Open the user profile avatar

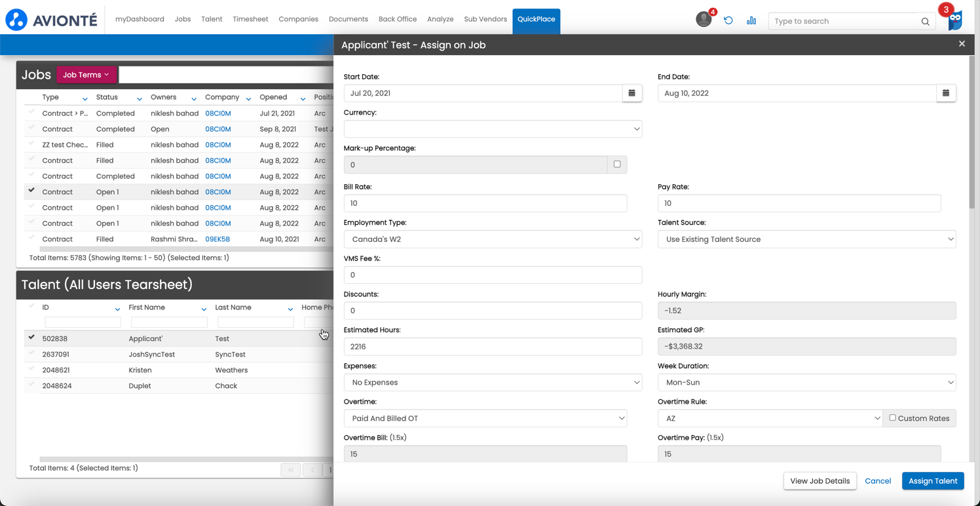click(x=704, y=20)
